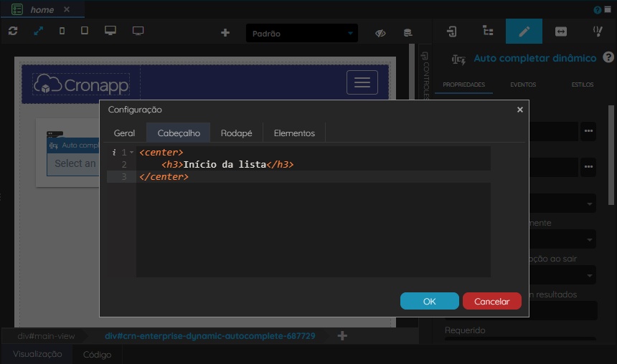Switch to the Geral tab
The image size is (617, 364).
(x=124, y=133)
